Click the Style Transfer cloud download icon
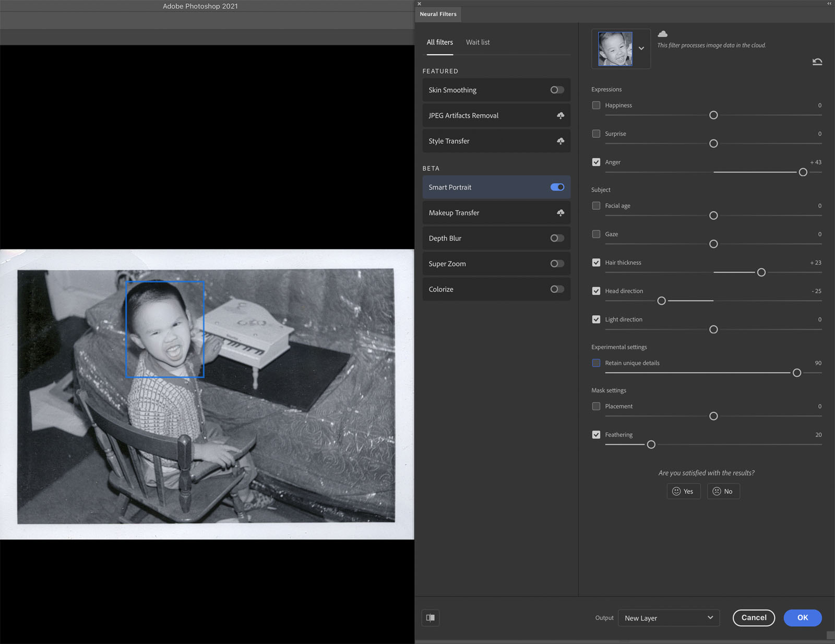835x644 pixels. pyautogui.click(x=560, y=141)
